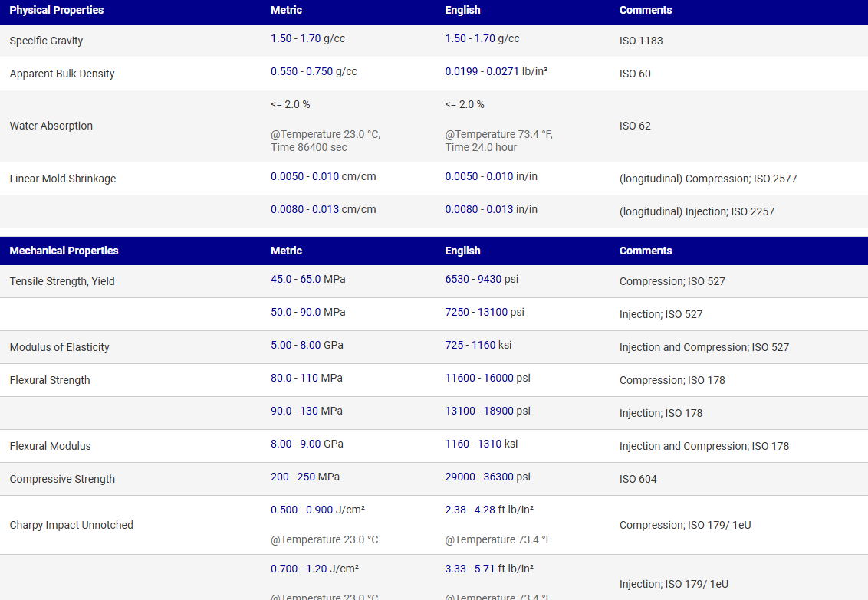Click English value 6530 psi tensile strength
868x600 pixels.
click(457, 280)
